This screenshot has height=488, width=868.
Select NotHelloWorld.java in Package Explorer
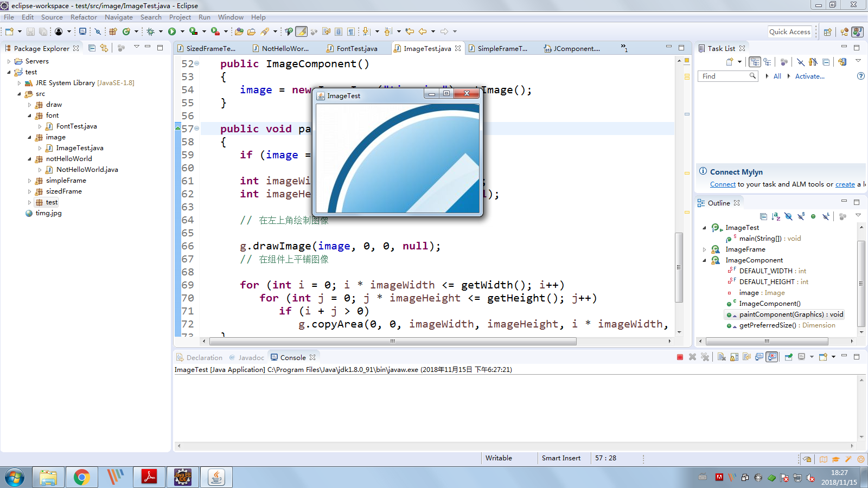(x=87, y=170)
